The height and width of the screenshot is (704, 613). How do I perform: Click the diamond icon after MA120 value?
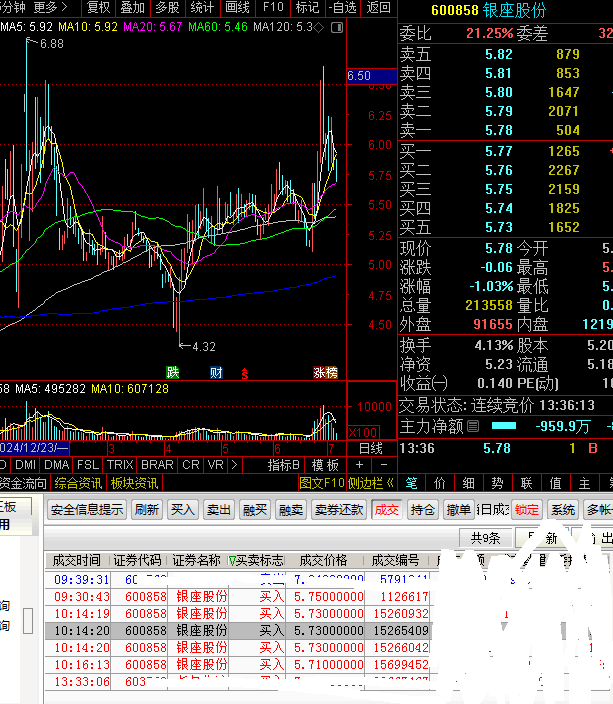[318, 28]
